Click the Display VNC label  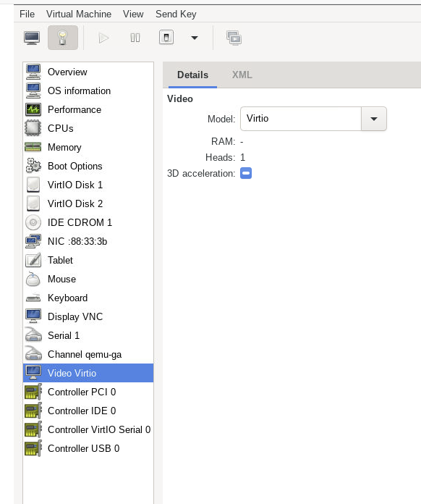pyautogui.click(x=75, y=316)
